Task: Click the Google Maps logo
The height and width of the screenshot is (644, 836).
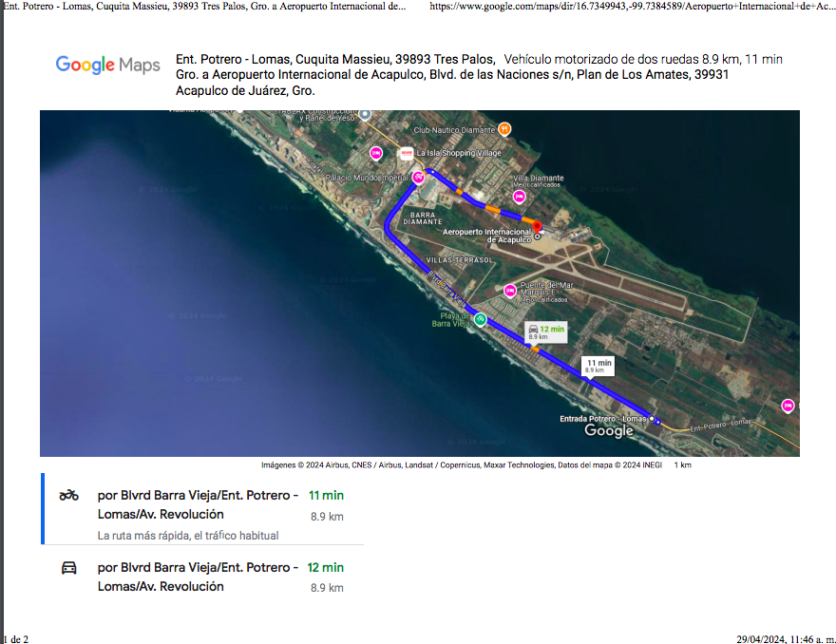Action: [x=107, y=65]
